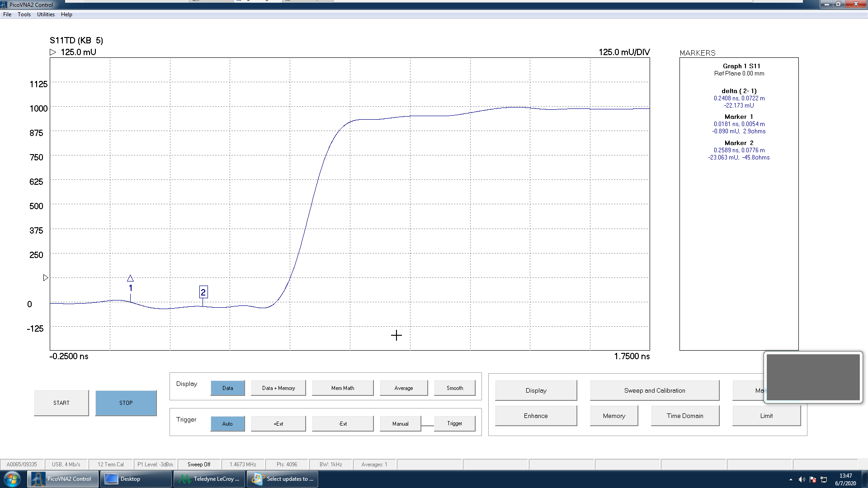Screen dimensions: 868x488
Task: Open Windows Start orb
Action: pos(12,479)
